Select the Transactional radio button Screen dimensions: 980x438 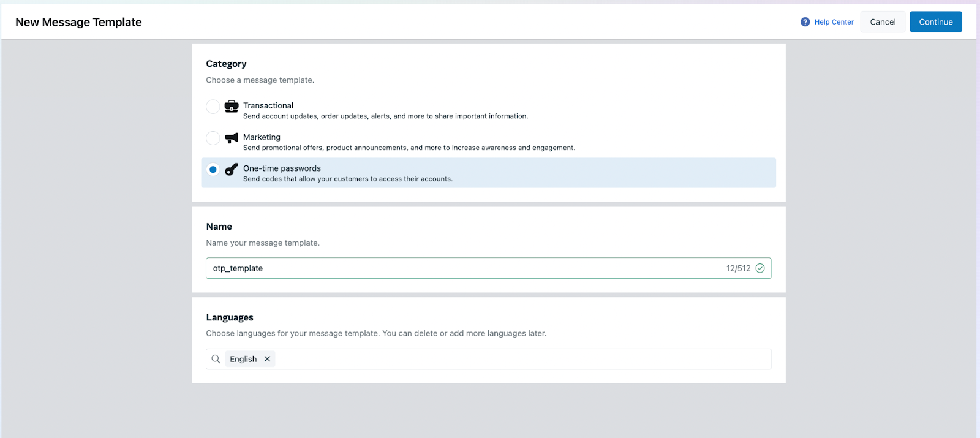[x=213, y=107]
